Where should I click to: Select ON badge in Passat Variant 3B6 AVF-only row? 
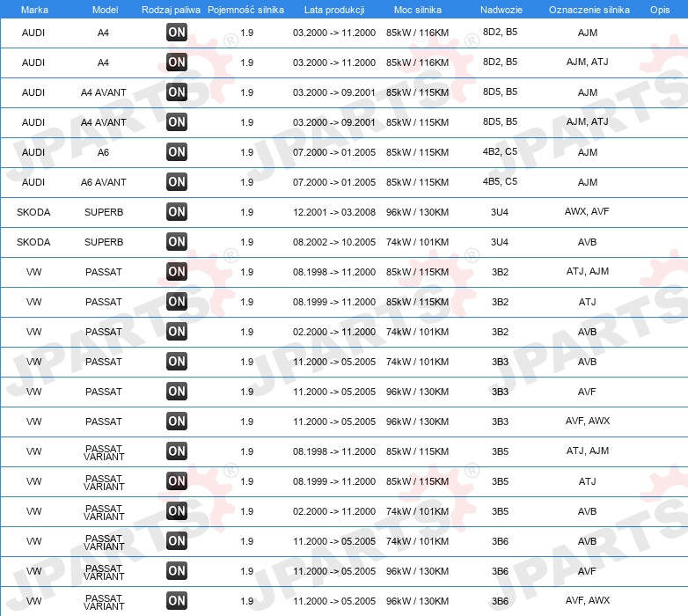tap(177, 571)
